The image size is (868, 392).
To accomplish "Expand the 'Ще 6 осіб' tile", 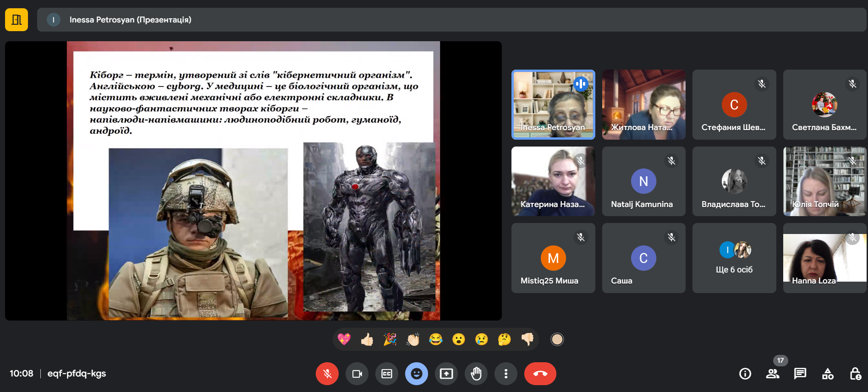I will (734, 258).
